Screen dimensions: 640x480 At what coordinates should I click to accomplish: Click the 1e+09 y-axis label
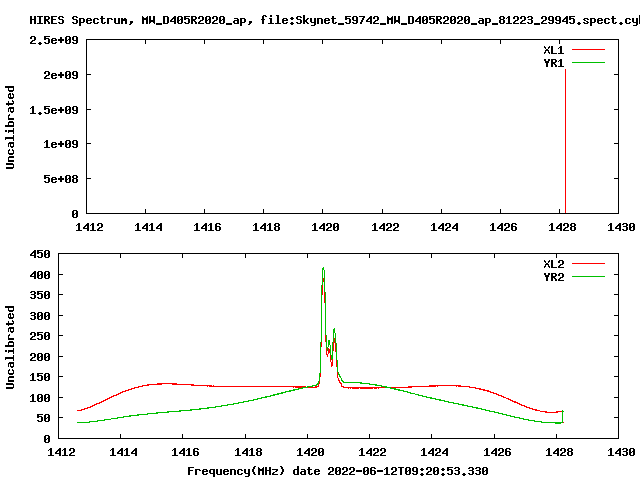[61, 144]
